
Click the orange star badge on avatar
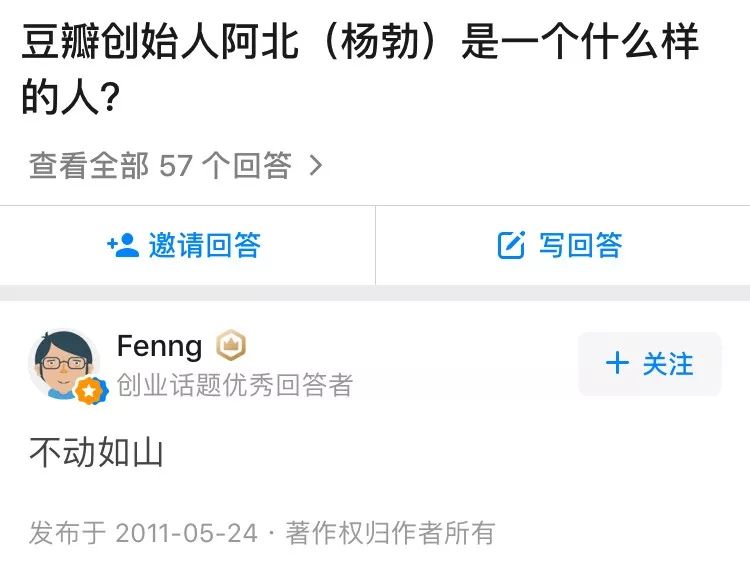90,391
